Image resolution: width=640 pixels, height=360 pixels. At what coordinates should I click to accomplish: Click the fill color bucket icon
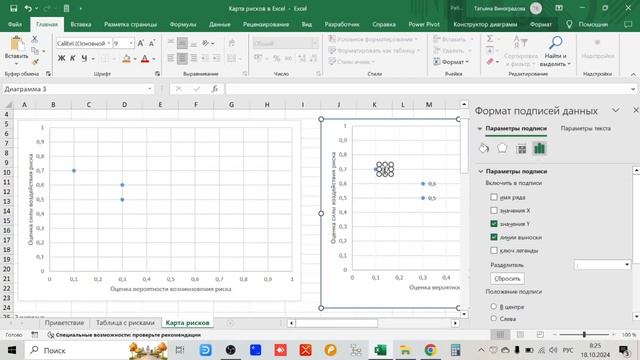point(126,59)
